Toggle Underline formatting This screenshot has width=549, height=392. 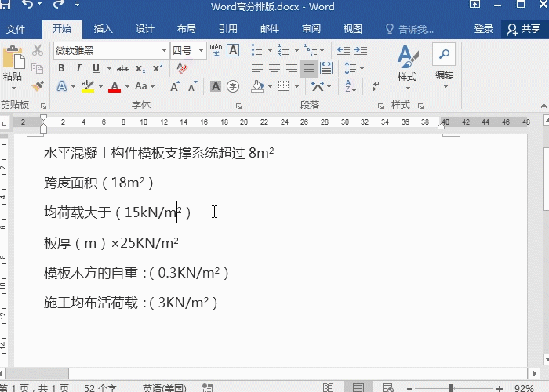pos(96,68)
